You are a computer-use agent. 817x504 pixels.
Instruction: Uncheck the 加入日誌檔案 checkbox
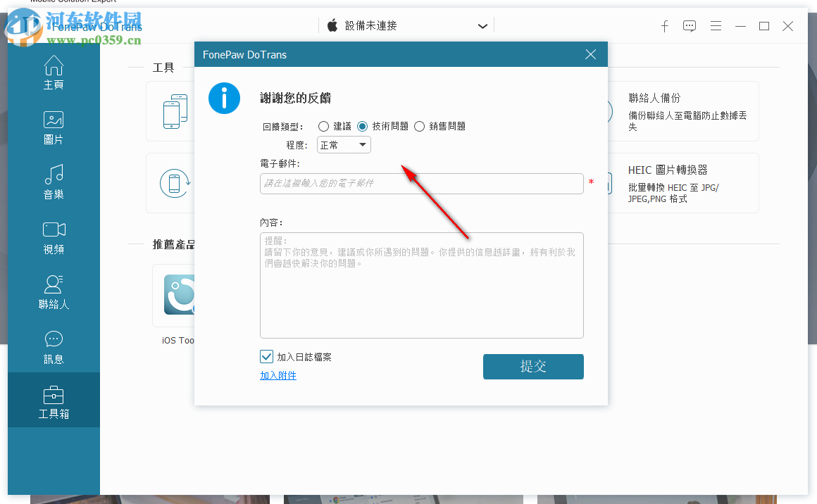point(266,356)
